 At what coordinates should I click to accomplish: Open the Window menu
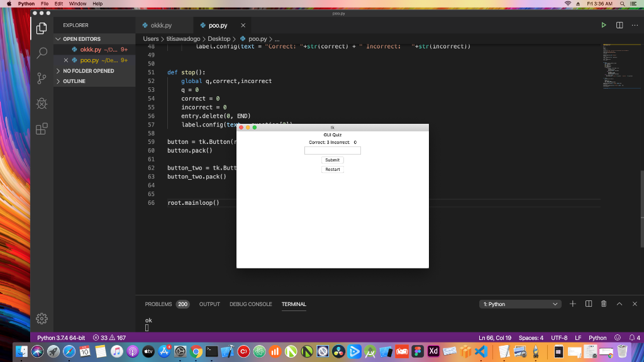(x=77, y=4)
